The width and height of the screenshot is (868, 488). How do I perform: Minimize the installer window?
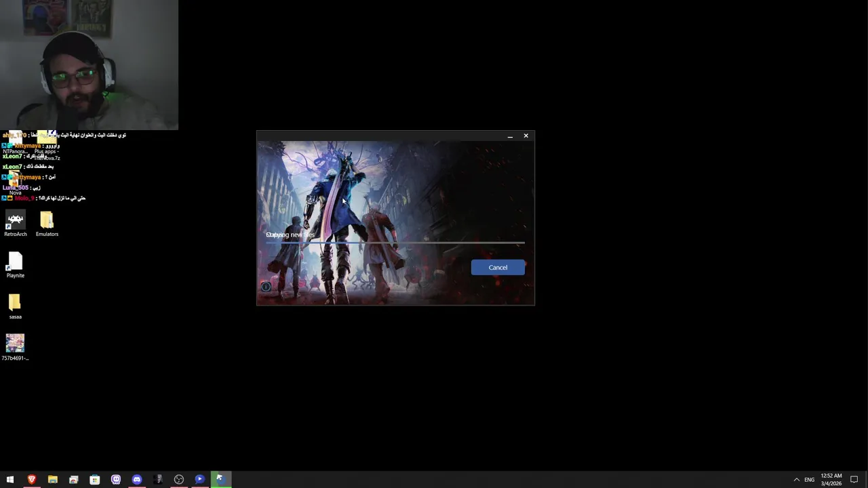click(x=510, y=136)
